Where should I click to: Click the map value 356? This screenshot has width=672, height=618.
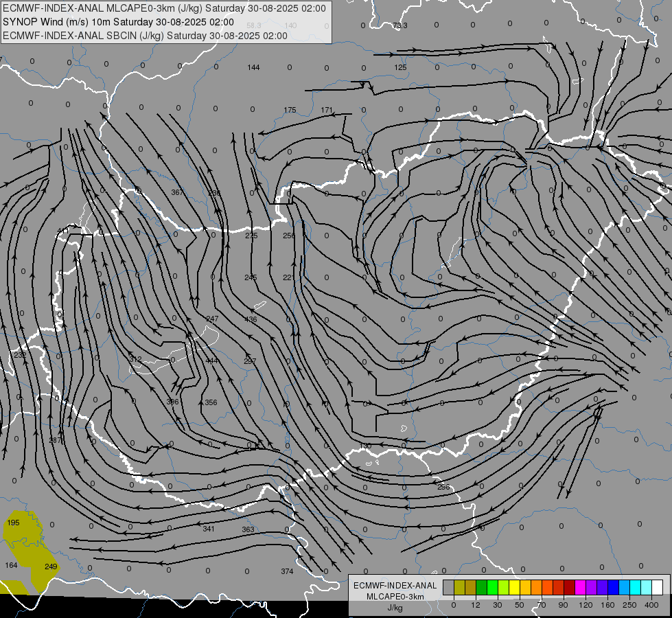pyautogui.click(x=211, y=402)
